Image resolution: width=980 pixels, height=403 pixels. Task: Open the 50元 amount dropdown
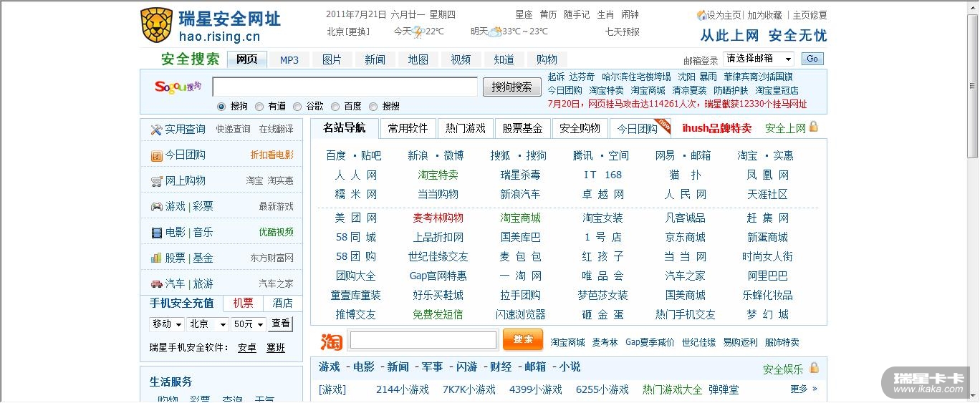(x=249, y=324)
